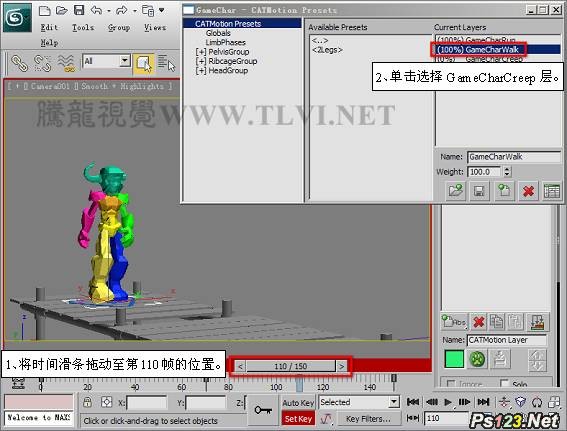This screenshot has width=567, height=431.
Task: Click the green paw CATMotion Editor button
Action: point(477,359)
